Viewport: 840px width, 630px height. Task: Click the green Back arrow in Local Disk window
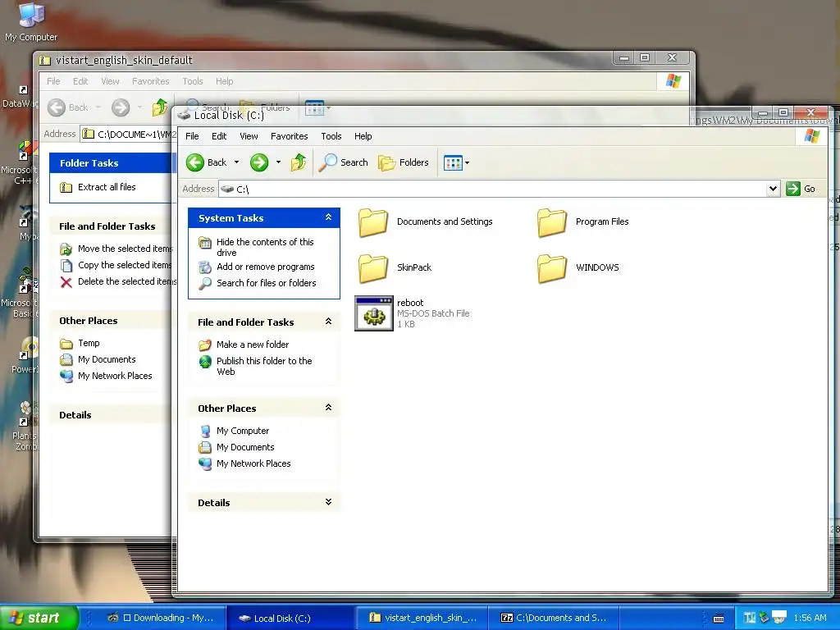(x=195, y=162)
